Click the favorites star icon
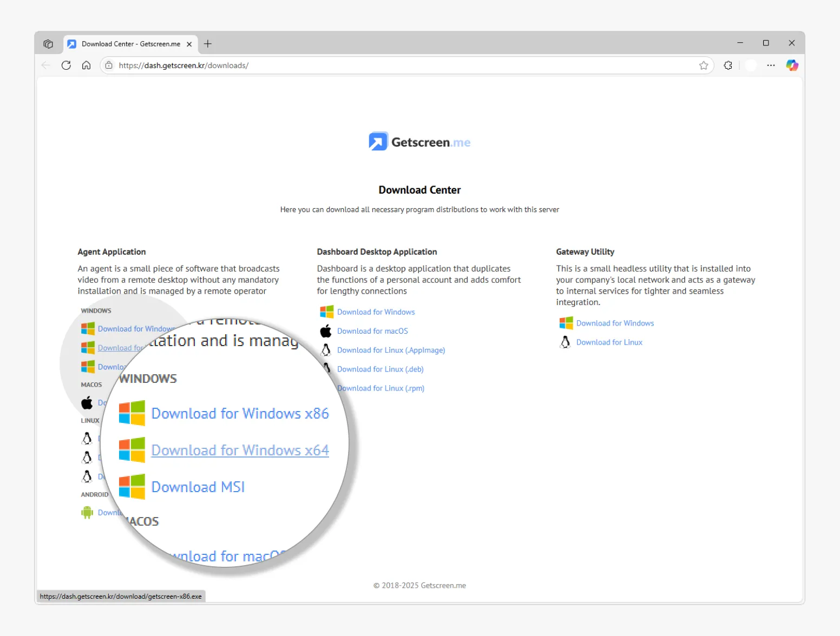This screenshot has height=636, width=840. pyautogui.click(x=703, y=65)
